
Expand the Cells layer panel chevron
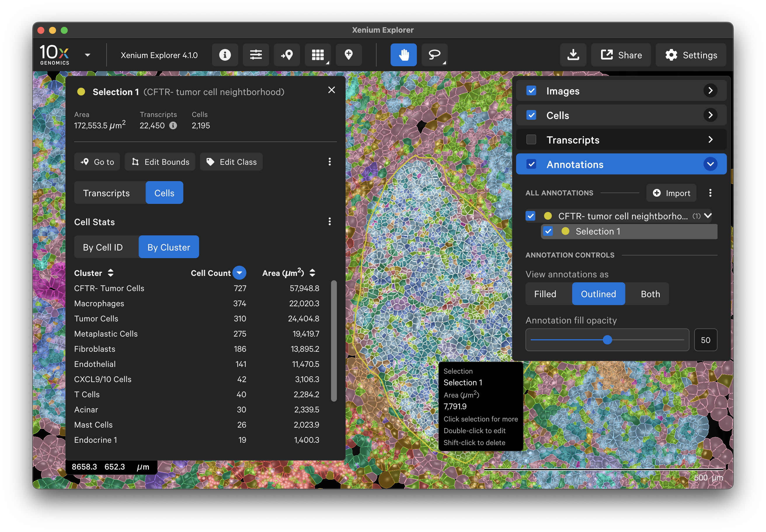click(710, 115)
